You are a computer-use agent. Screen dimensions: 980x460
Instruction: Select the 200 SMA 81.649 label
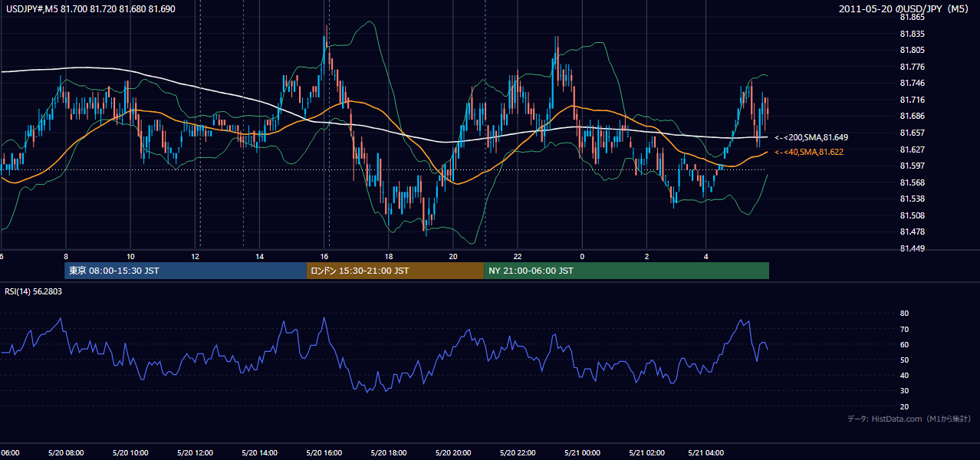tap(811, 137)
